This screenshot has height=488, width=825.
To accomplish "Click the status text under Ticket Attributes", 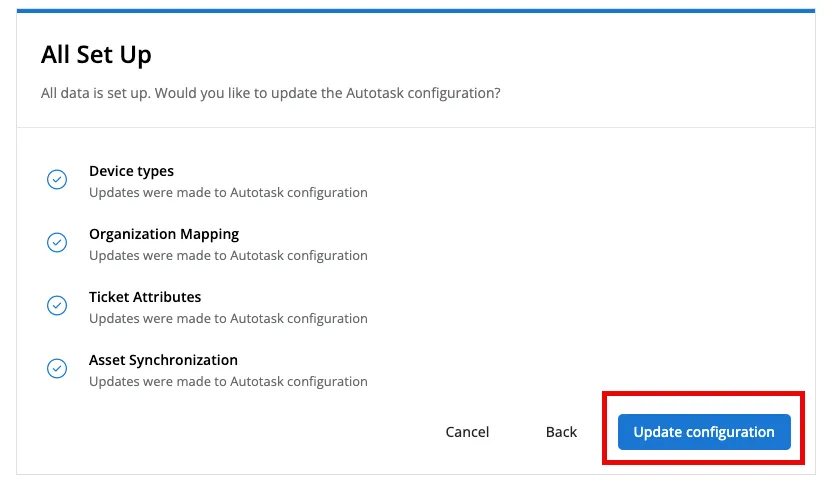I will [228, 318].
